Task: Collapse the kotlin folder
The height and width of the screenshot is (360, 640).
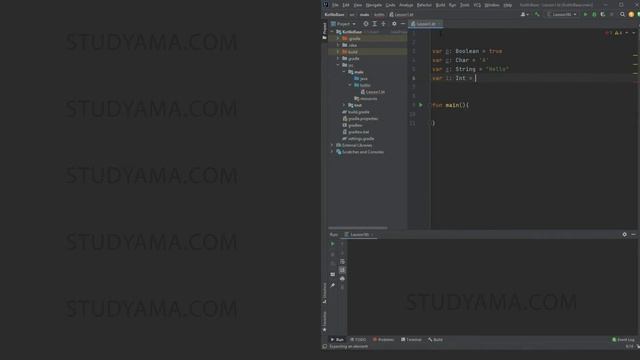Action: point(350,85)
